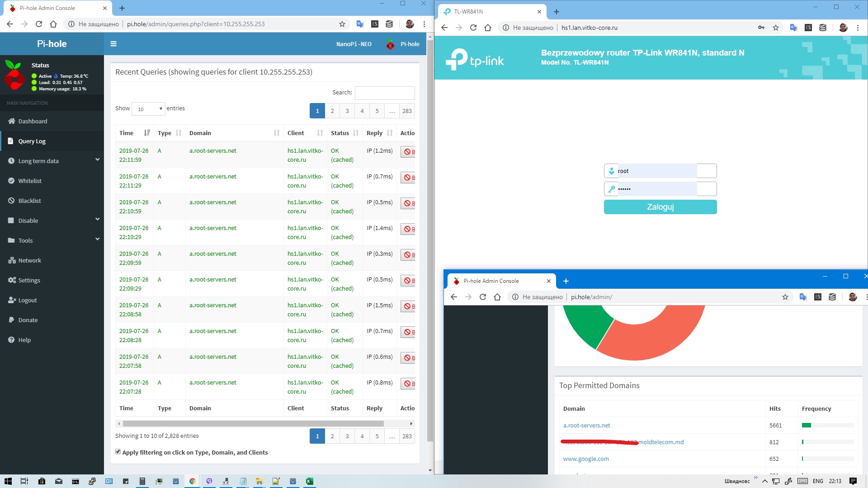Go to page 283 in top pagination
The width and height of the screenshot is (868, 488).
(407, 111)
